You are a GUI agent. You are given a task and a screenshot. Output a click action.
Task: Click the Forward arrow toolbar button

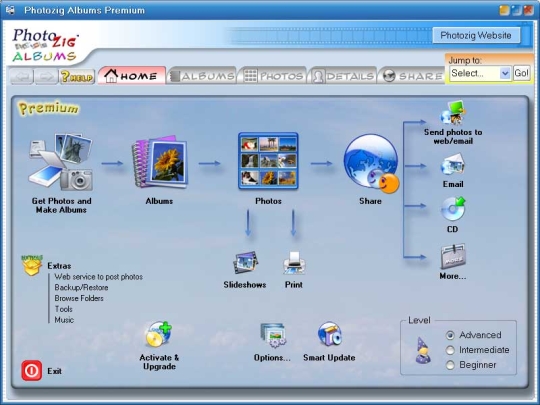click(46, 76)
